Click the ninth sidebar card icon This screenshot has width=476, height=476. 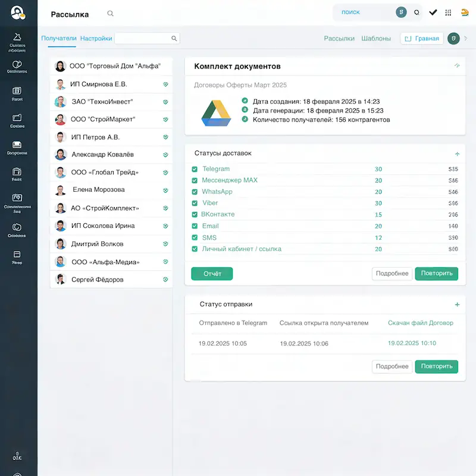(x=17, y=254)
